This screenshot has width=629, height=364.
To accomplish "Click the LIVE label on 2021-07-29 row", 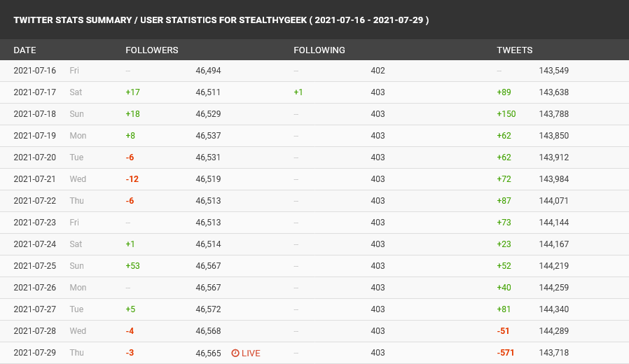I will point(251,353).
